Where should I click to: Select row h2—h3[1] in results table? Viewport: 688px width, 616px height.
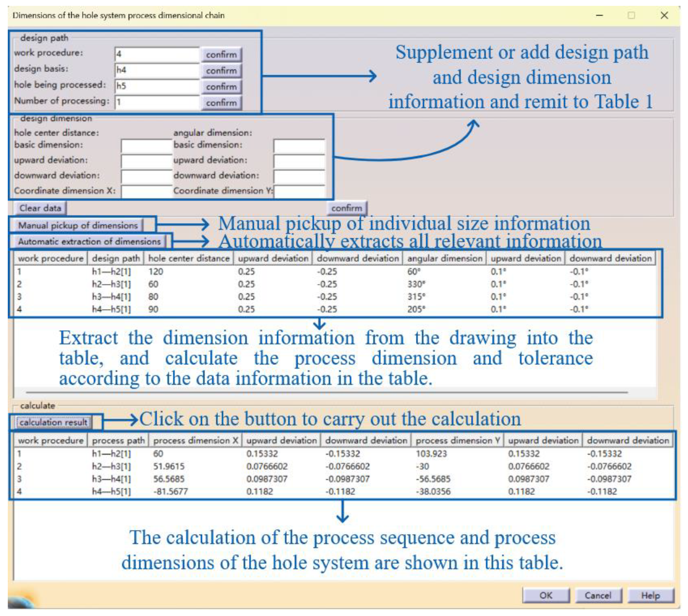pyautogui.click(x=111, y=466)
